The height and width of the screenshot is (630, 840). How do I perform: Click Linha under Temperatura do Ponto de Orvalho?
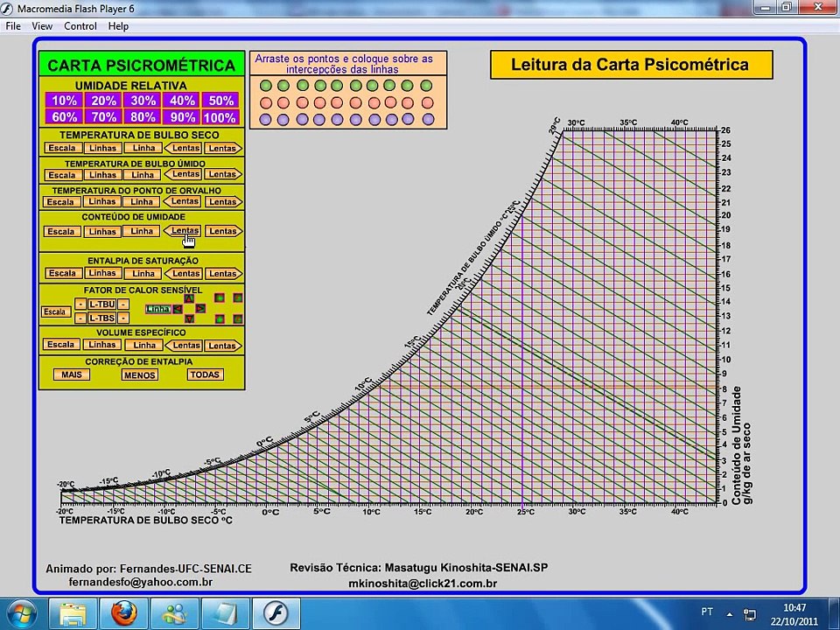click(142, 202)
